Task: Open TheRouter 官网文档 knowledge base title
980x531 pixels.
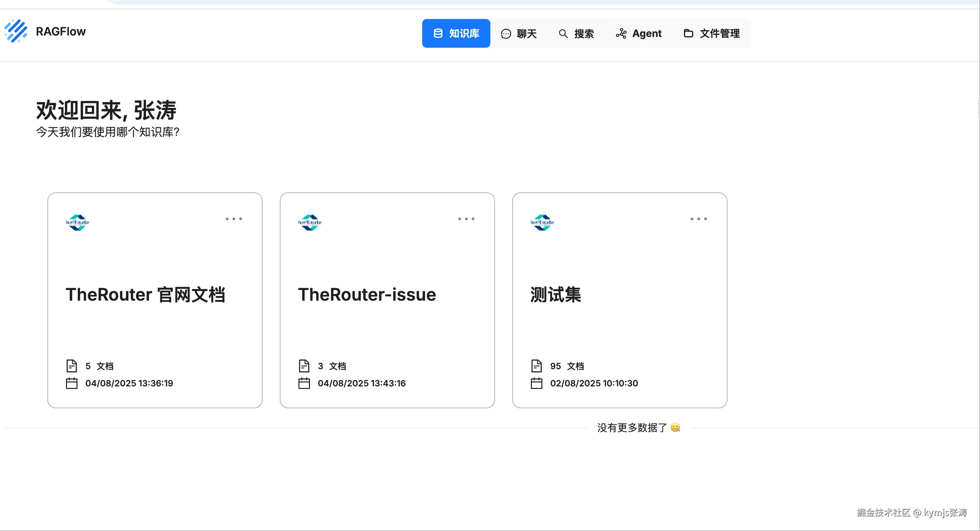Action: (x=145, y=295)
